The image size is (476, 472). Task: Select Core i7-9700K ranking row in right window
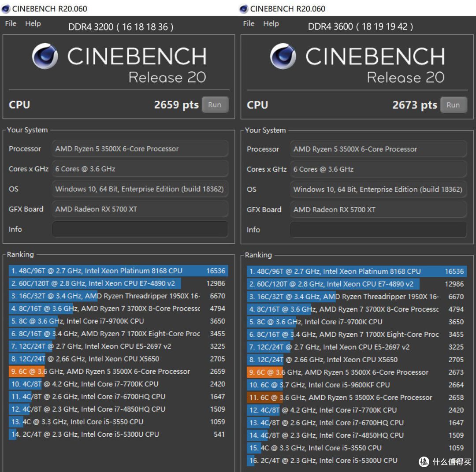click(x=357, y=322)
